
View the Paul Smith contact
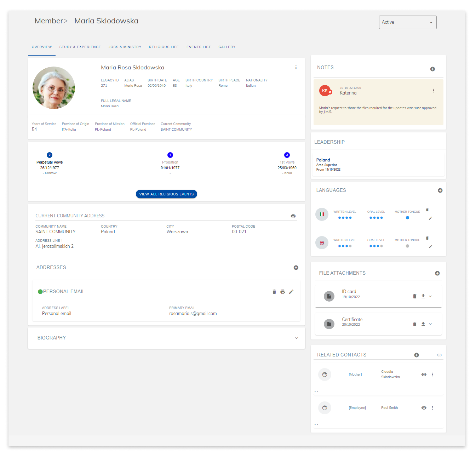tap(424, 407)
